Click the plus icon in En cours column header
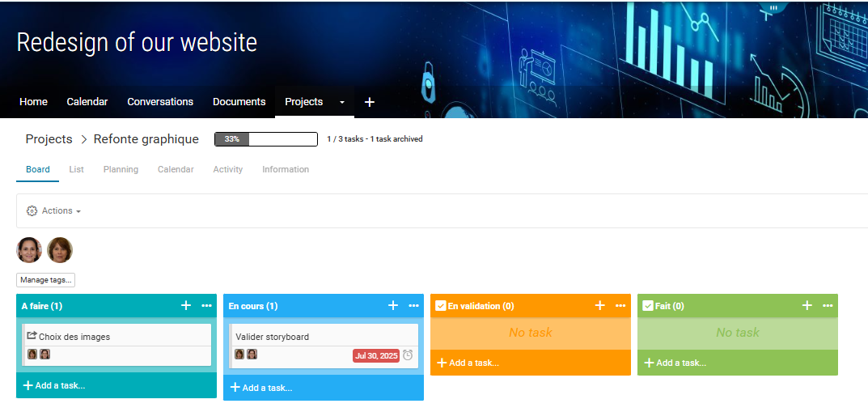The height and width of the screenshot is (412, 868). pyautogui.click(x=393, y=305)
